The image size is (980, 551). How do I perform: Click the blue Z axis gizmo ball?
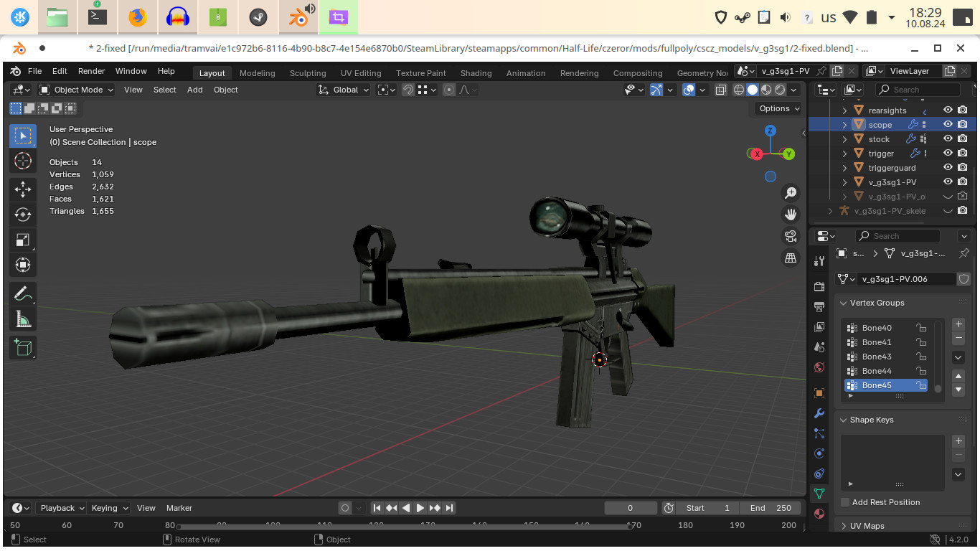pos(771,131)
